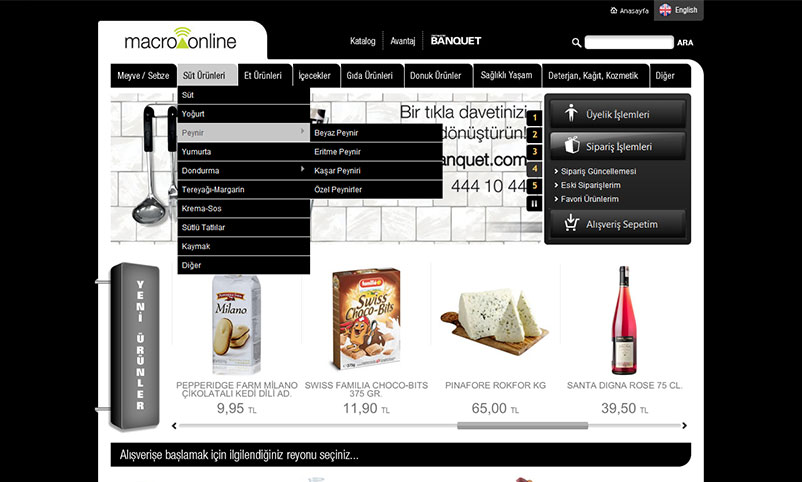
Task: Click the product carousel scrollbar handle
Action: tap(522, 426)
